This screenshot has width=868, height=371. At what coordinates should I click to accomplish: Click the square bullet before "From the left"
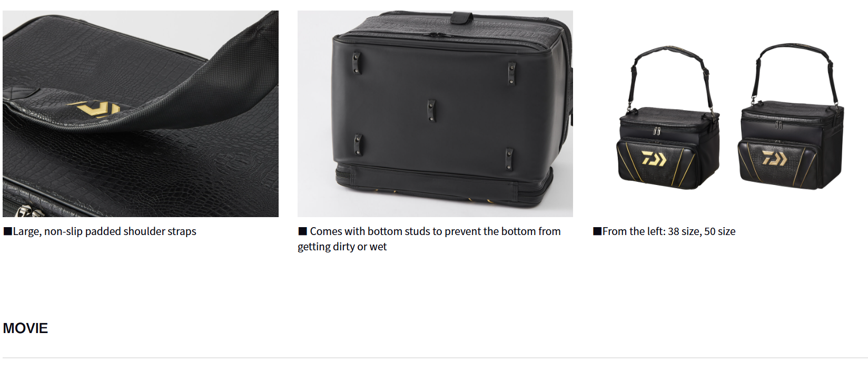(597, 231)
